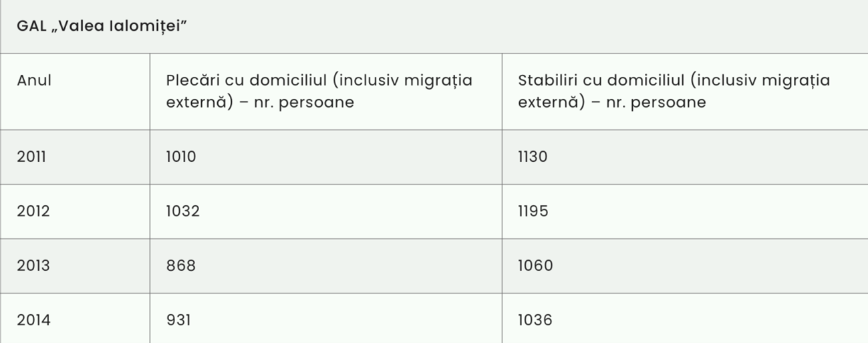The image size is (868, 343).
Task: Click the 1010 departures value
Action: point(181,156)
